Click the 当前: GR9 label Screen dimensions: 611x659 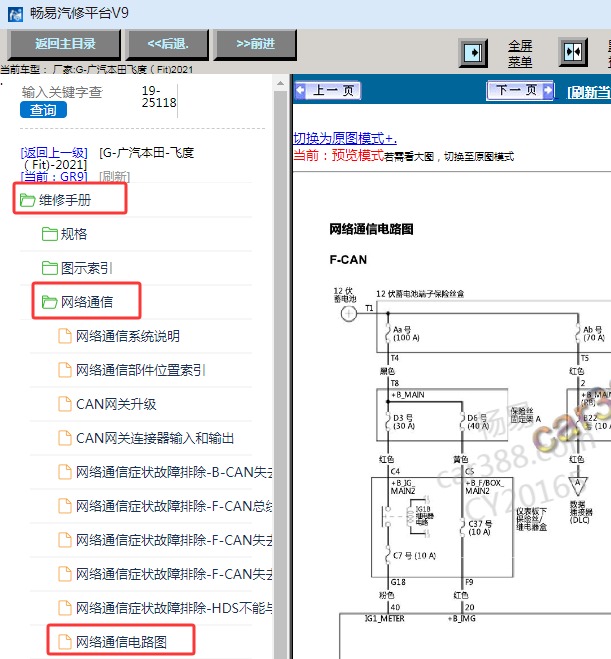(54, 177)
